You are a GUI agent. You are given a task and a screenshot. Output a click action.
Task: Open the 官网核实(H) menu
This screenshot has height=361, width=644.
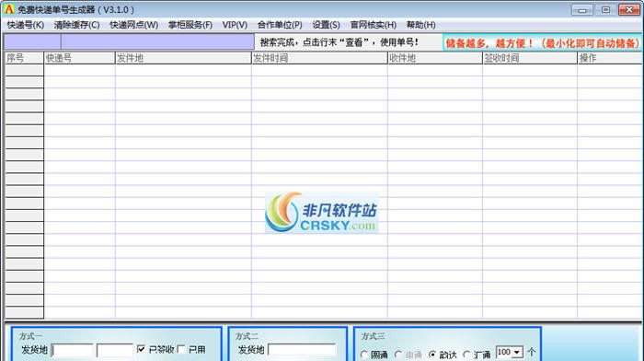click(373, 25)
